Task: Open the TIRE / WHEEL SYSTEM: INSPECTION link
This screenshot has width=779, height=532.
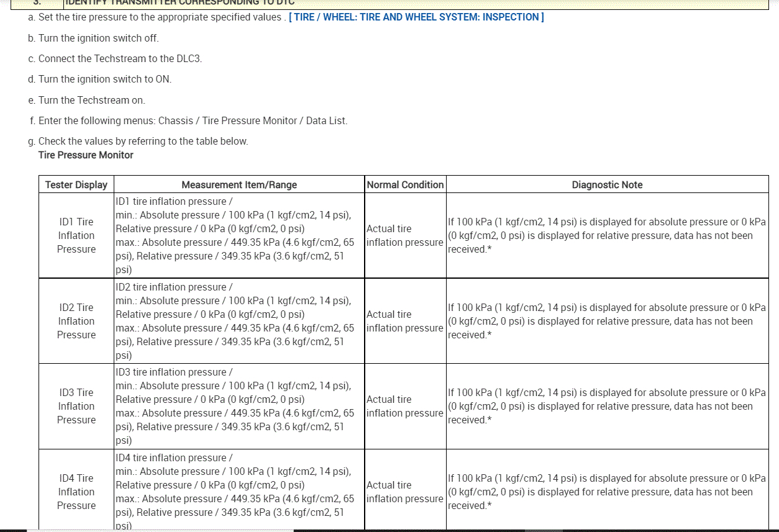Action: 416,17
